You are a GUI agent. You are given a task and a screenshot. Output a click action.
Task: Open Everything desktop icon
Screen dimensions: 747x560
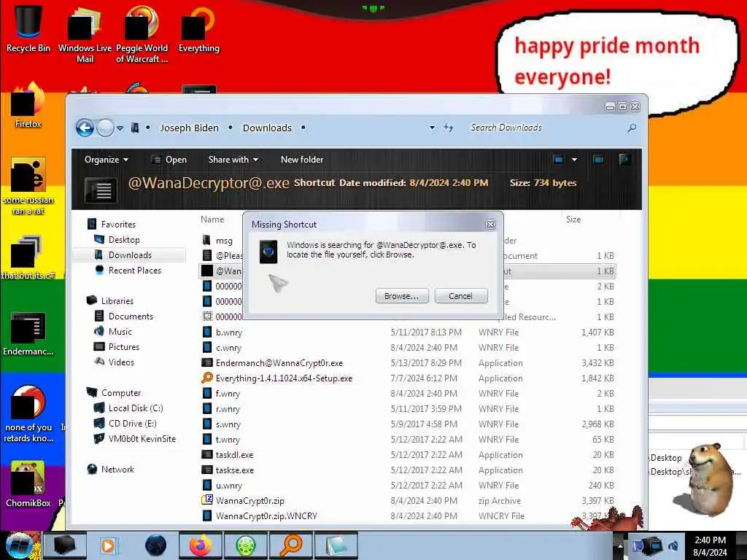198,28
